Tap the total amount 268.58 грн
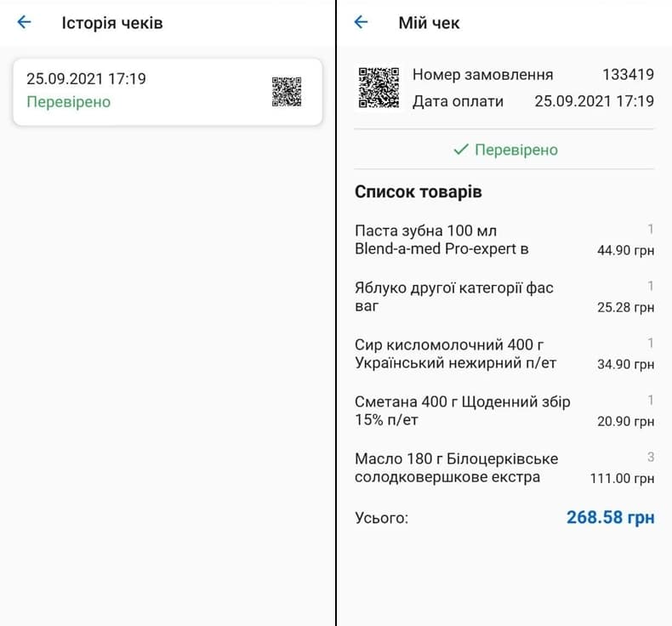 click(610, 517)
